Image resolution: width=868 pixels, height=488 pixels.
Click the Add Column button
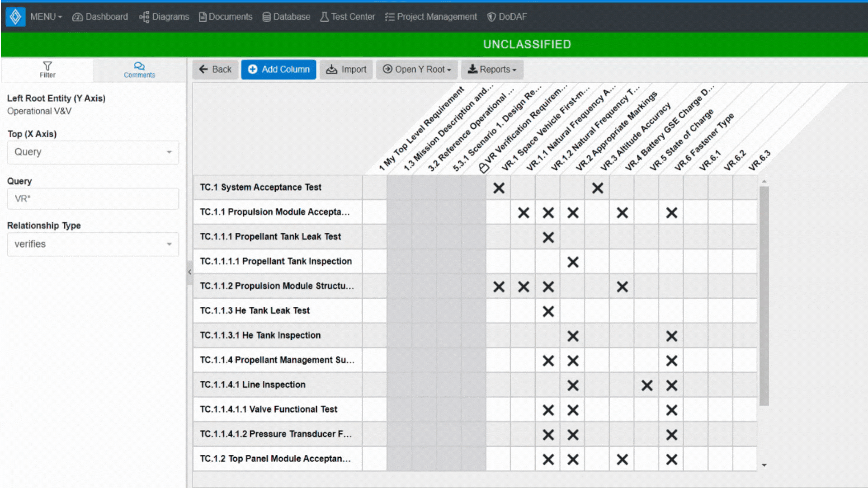278,69
